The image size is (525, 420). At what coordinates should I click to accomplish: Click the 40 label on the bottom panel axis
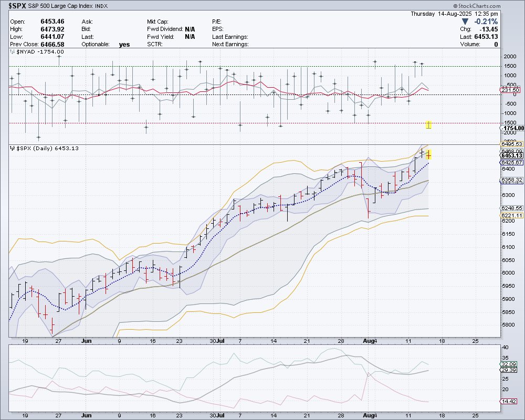tap(505, 347)
